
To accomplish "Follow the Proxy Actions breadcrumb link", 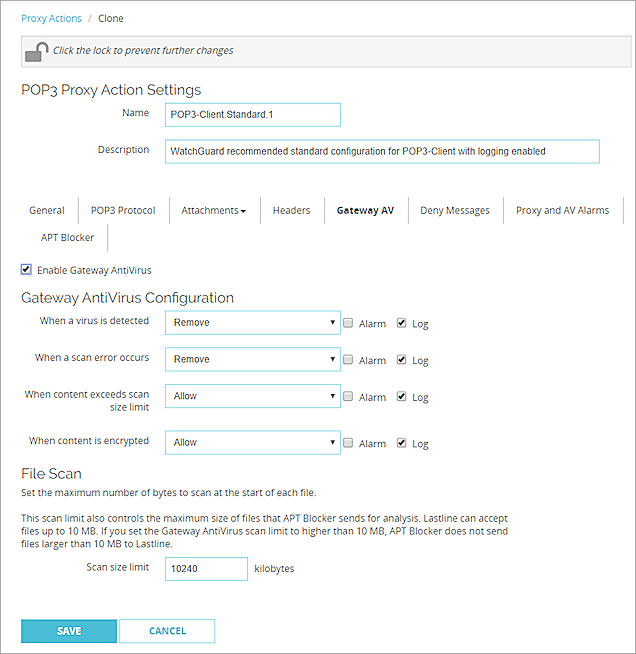I will 53,18.
